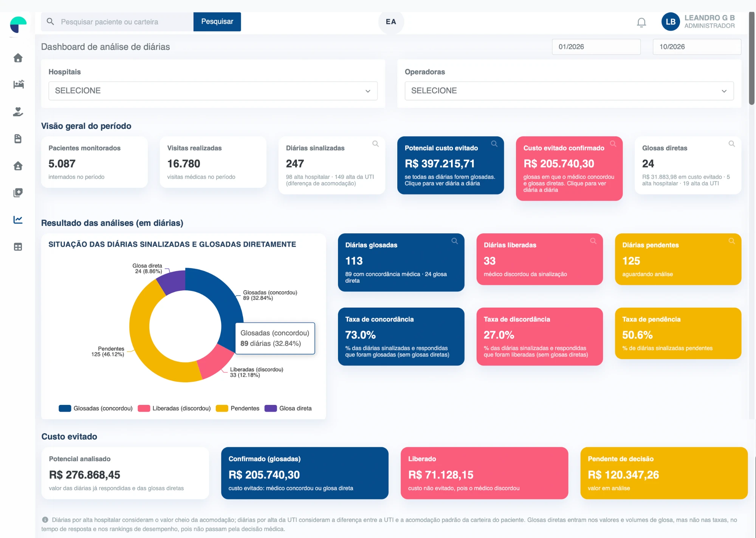Open the document icon in sidebar

18,139
